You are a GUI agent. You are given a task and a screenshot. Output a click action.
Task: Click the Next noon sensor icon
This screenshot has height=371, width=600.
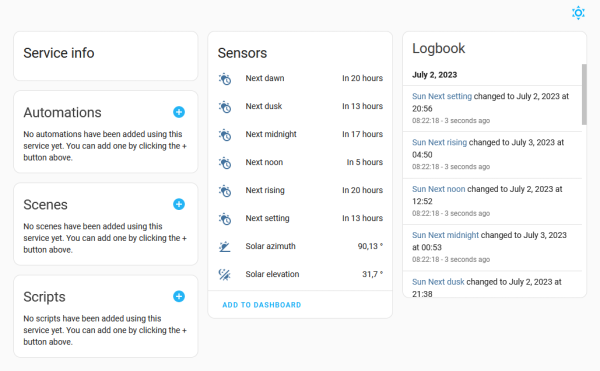pyautogui.click(x=225, y=163)
